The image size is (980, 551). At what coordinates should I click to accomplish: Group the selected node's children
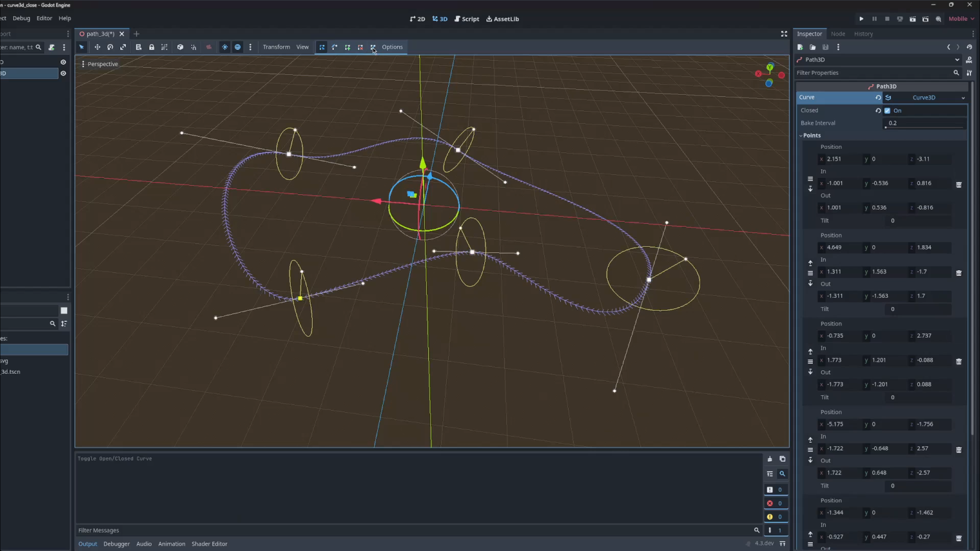pos(164,47)
